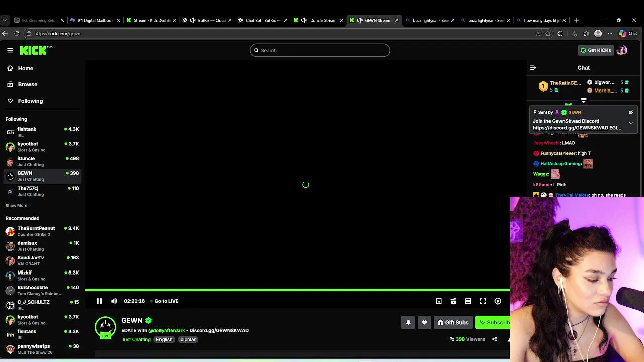Click GEWN channel avatar
This screenshot has height=362, width=644.
(105, 327)
